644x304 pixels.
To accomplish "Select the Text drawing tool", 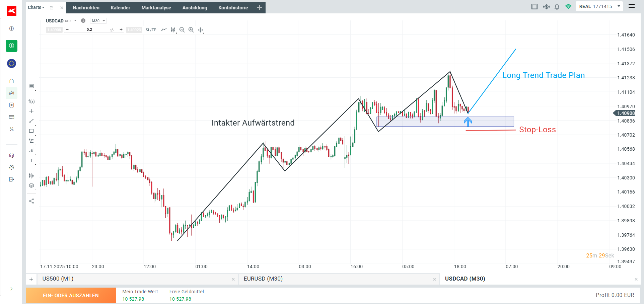I will click(31, 160).
